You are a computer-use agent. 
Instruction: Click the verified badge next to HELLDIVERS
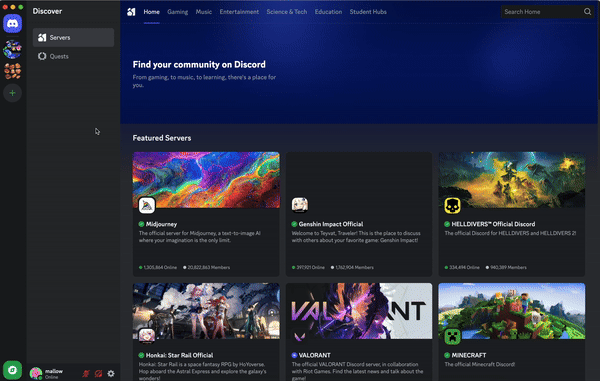447,224
